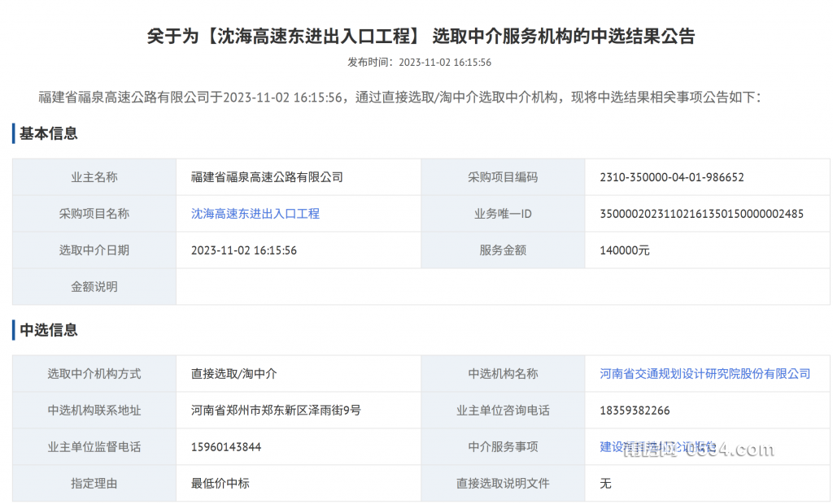Click the announcement title about 沈海高速东进出入口工程
Screen dimensions: 833x504
pos(421,36)
